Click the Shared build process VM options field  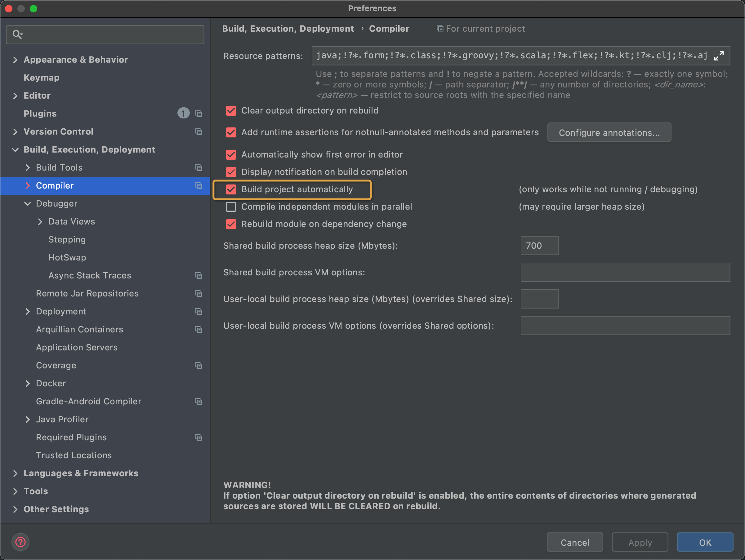[x=625, y=273]
